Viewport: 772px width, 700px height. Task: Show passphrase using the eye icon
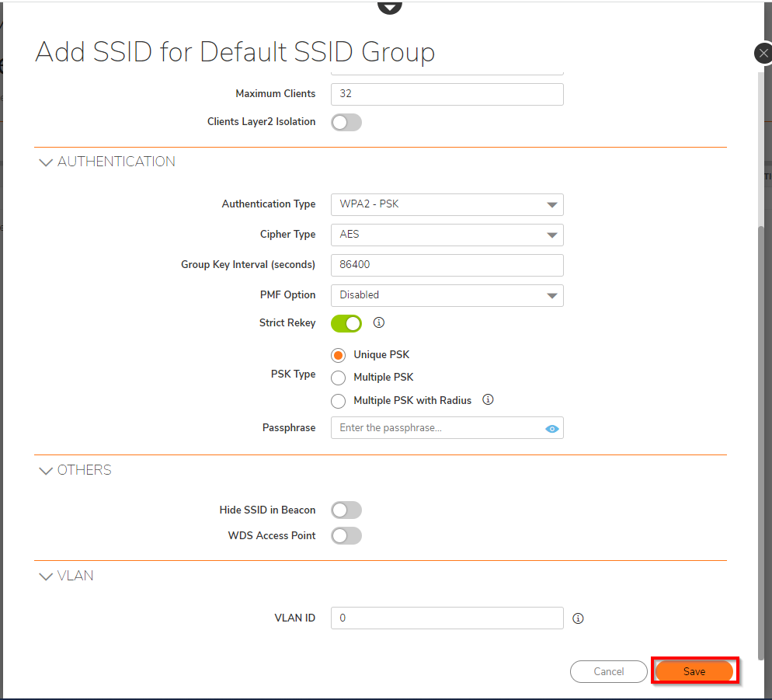[552, 428]
